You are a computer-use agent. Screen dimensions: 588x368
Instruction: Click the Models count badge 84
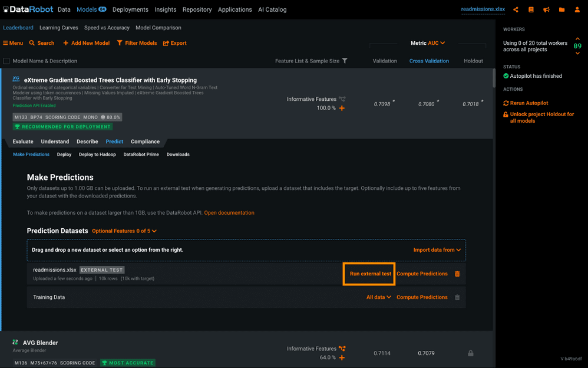(x=103, y=9)
